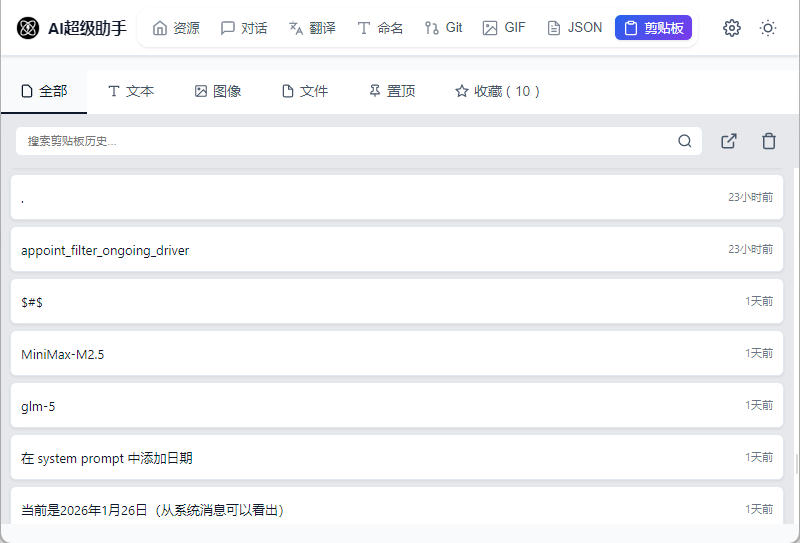
Task: Click the trash icon to clear history
Action: pyautogui.click(x=769, y=141)
